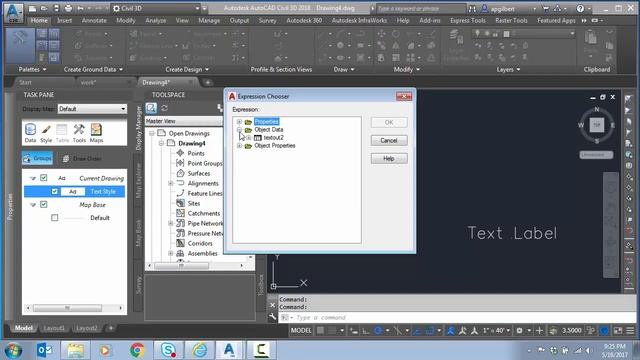Screen dimensions: 640x360
Task: Toggle the Map Base group checkbox
Action: tap(44, 204)
